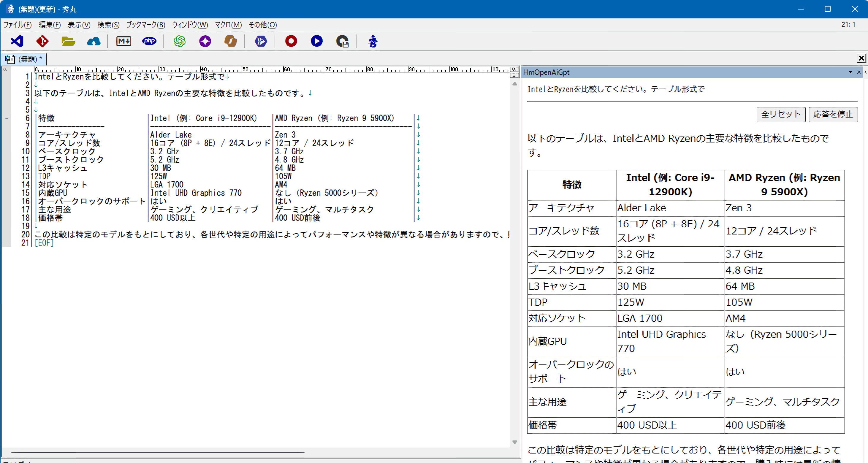Open the マクロ menu
Viewport: 868px width, 463px height.
click(x=228, y=25)
